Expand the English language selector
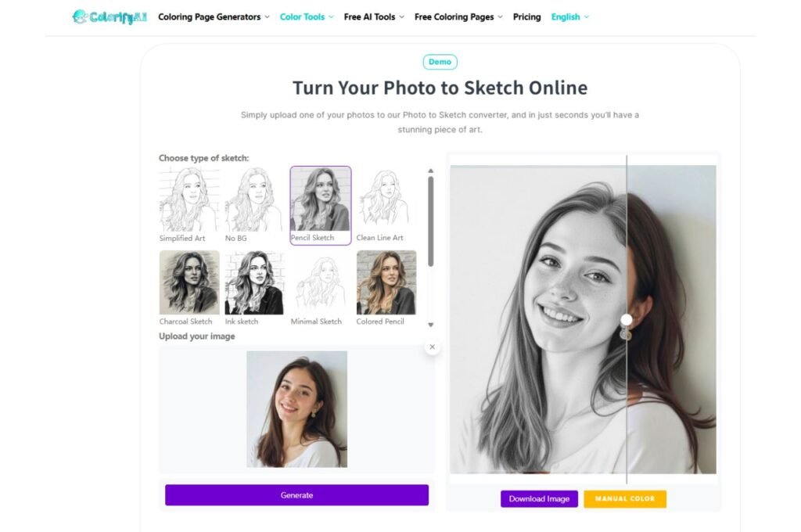The height and width of the screenshot is (532, 801). pos(570,16)
